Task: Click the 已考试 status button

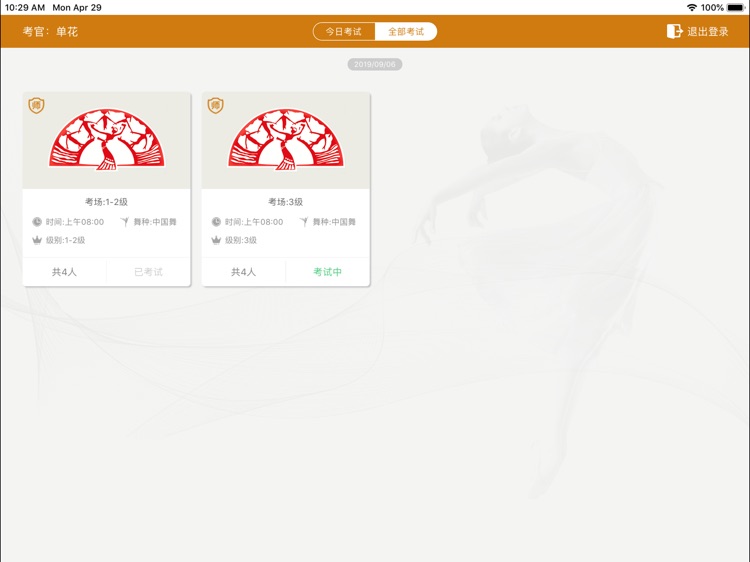Action: tap(148, 272)
